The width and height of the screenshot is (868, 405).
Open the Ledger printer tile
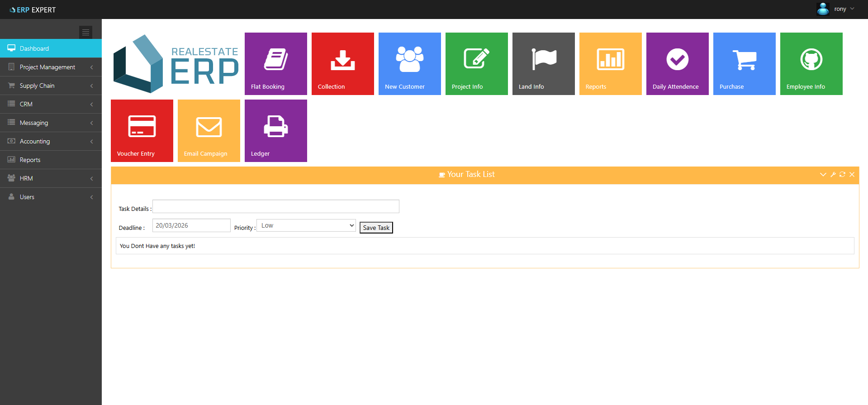275,131
